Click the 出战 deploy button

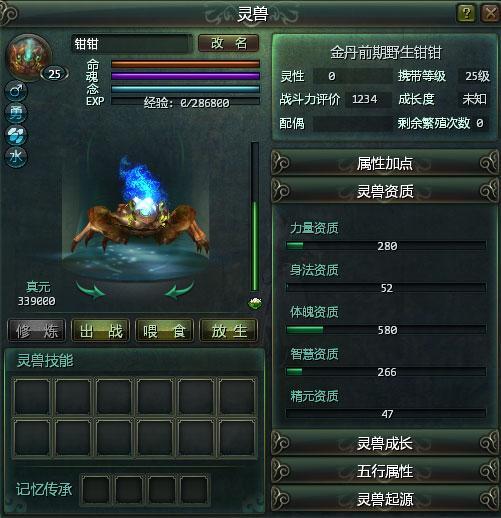click(x=101, y=331)
